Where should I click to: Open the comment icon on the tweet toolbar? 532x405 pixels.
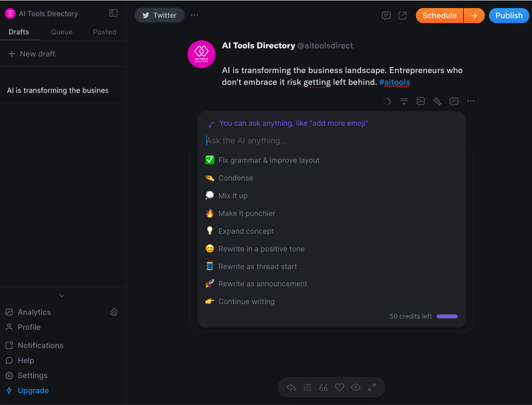coord(454,101)
